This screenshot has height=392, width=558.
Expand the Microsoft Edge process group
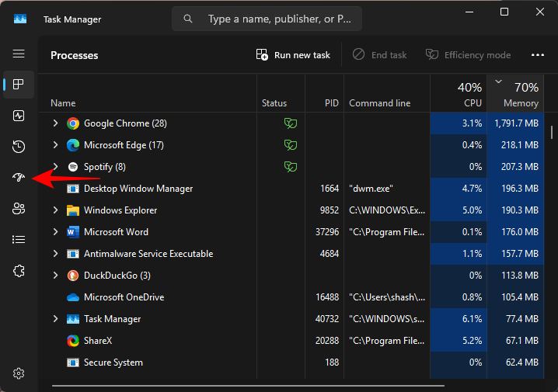point(55,145)
